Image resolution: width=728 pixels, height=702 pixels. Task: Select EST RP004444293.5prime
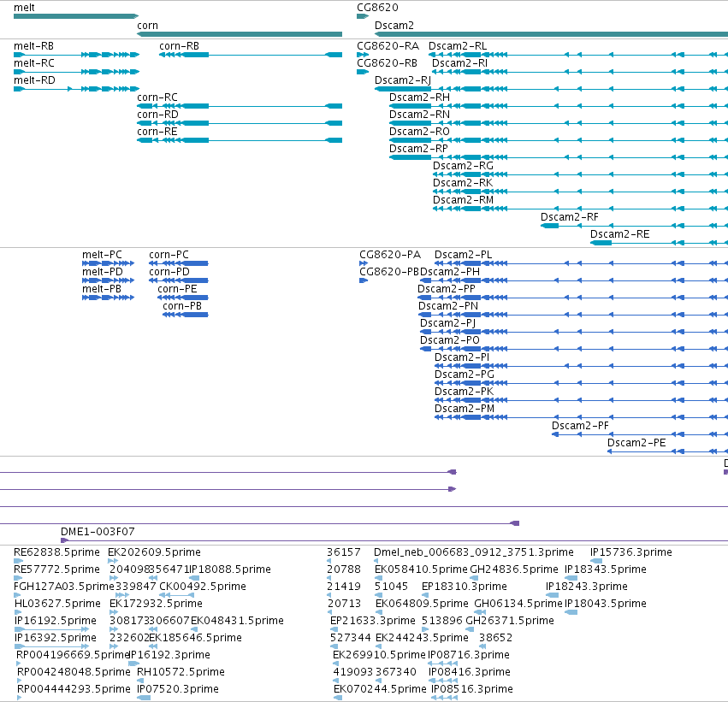click(74, 689)
